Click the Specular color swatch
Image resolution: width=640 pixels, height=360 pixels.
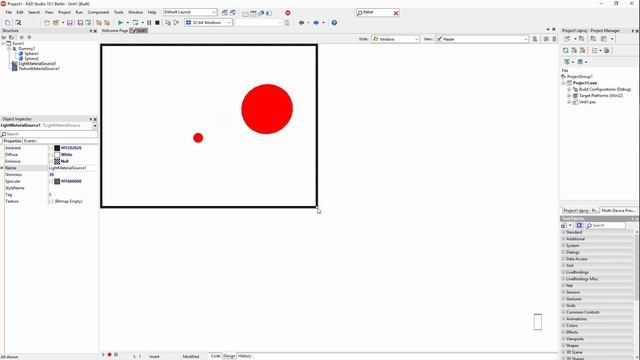[x=57, y=181]
